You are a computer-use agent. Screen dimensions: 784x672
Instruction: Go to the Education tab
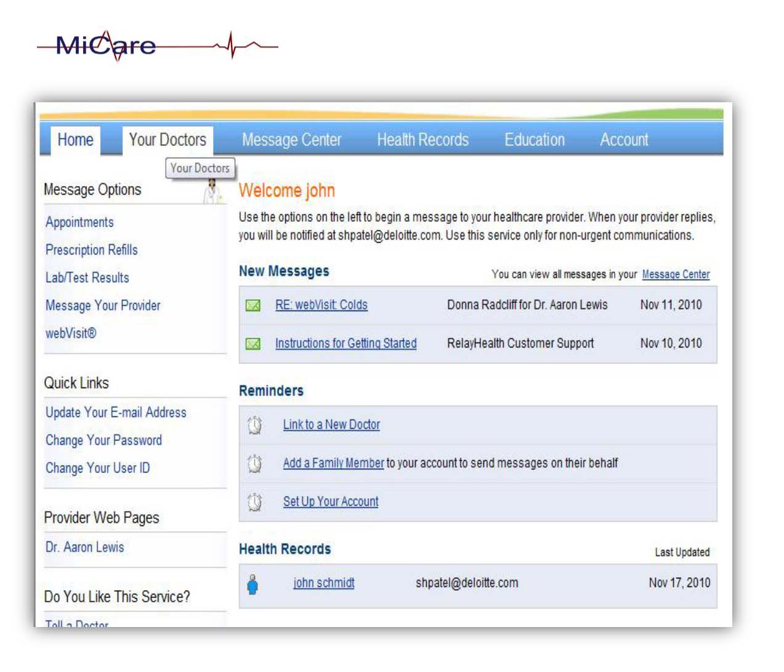[534, 140]
